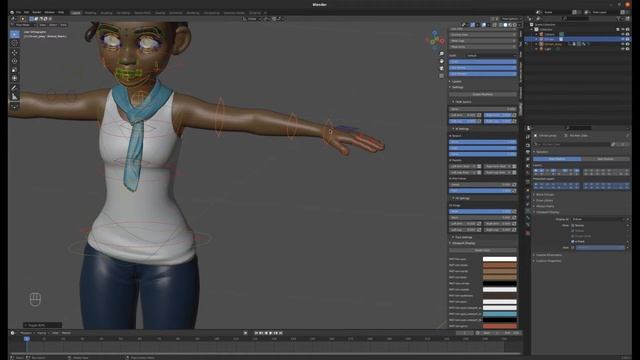Select the Rotate tool
Viewport: 640px width, 360px height.
[15, 61]
